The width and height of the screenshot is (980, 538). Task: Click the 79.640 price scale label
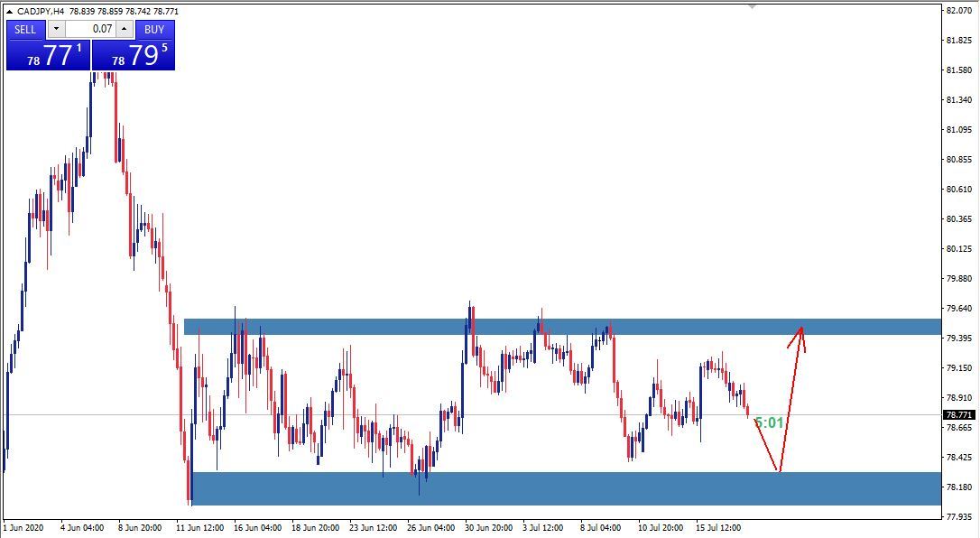tap(958, 308)
